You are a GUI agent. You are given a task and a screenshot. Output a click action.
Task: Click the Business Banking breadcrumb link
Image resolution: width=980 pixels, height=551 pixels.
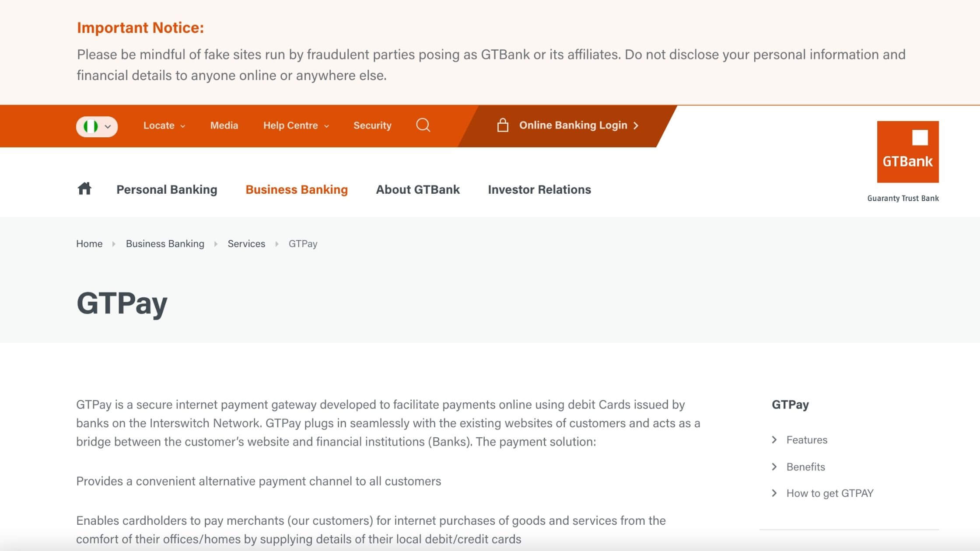tap(165, 244)
